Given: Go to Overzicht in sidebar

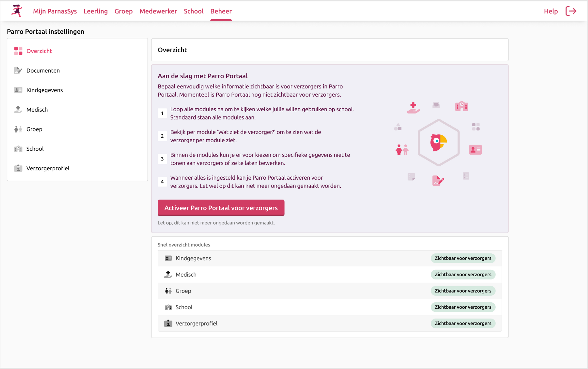Looking at the screenshot, I should coord(39,51).
